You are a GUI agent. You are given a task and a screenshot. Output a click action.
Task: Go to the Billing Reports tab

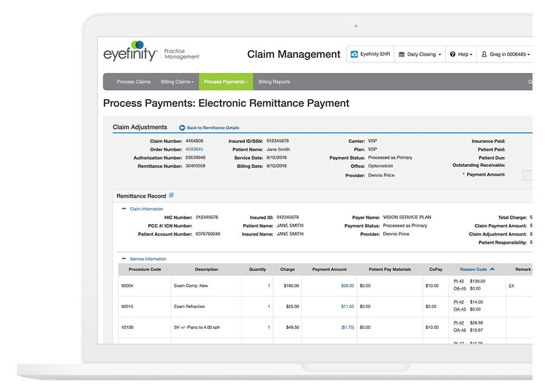[x=274, y=82]
